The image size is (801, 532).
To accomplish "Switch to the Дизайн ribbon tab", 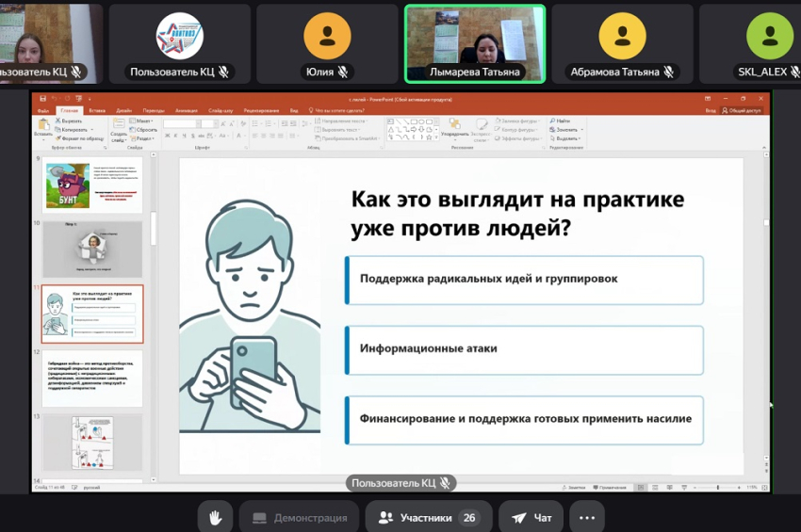I will [x=123, y=110].
